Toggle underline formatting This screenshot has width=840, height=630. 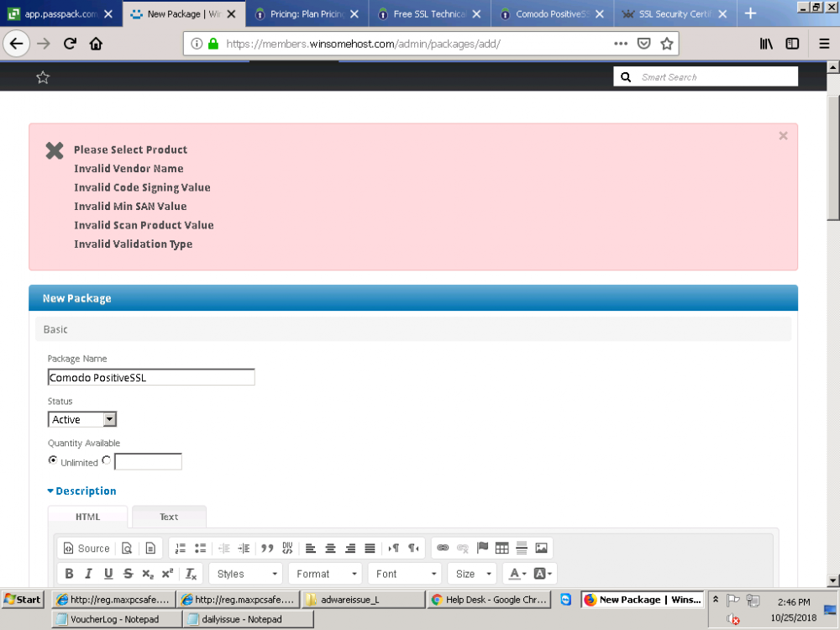pos(108,574)
